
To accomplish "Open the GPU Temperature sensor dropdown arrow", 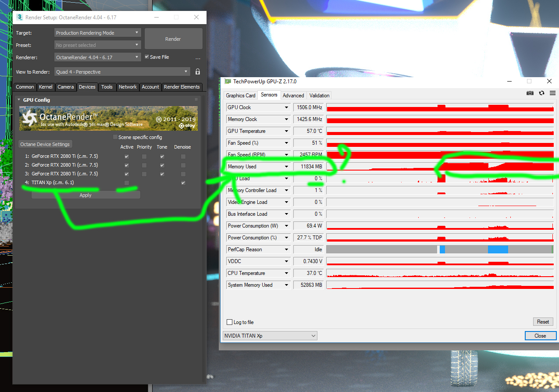I will click(286, 131).
